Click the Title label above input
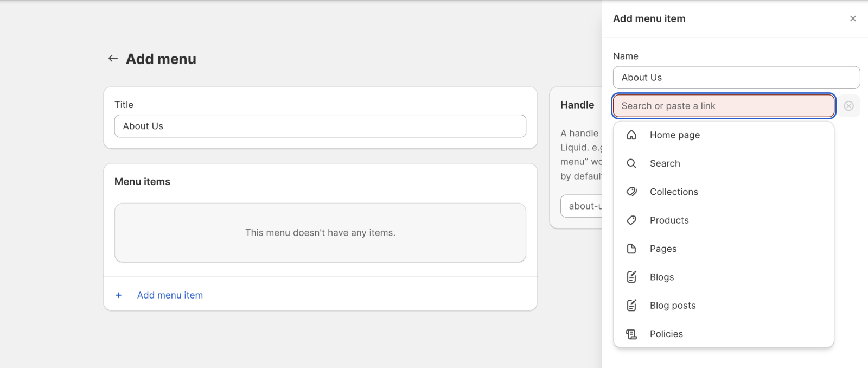Image resolution: width=868 pixels, height=368 pixels. point(124,105)
